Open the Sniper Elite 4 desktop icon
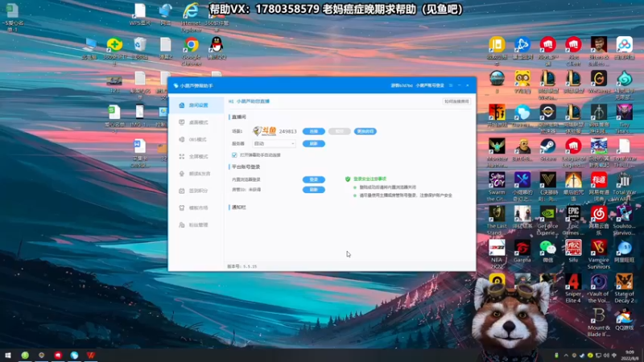The height and width of the screenshot is (362, 644). [x=573, y=289]
